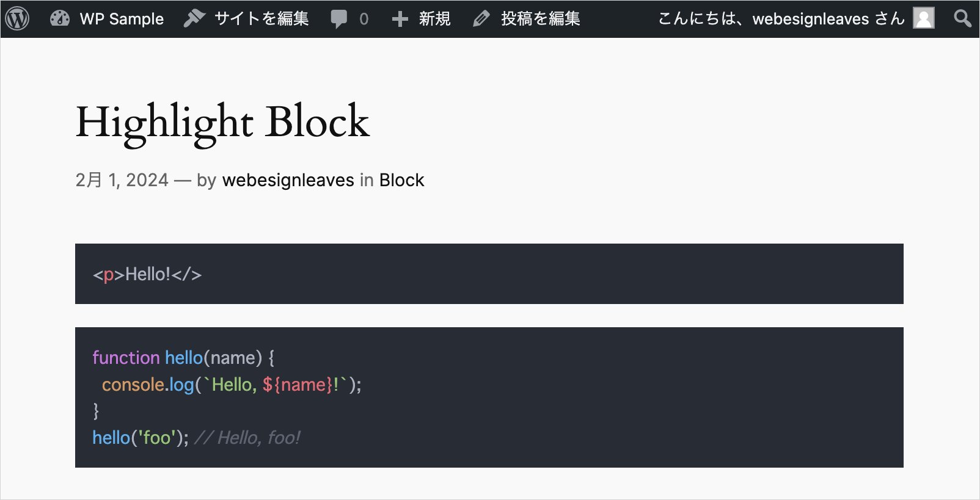Click the post date 2月 1, 2024
Viewport: 980px width, 500px height.
122,180
